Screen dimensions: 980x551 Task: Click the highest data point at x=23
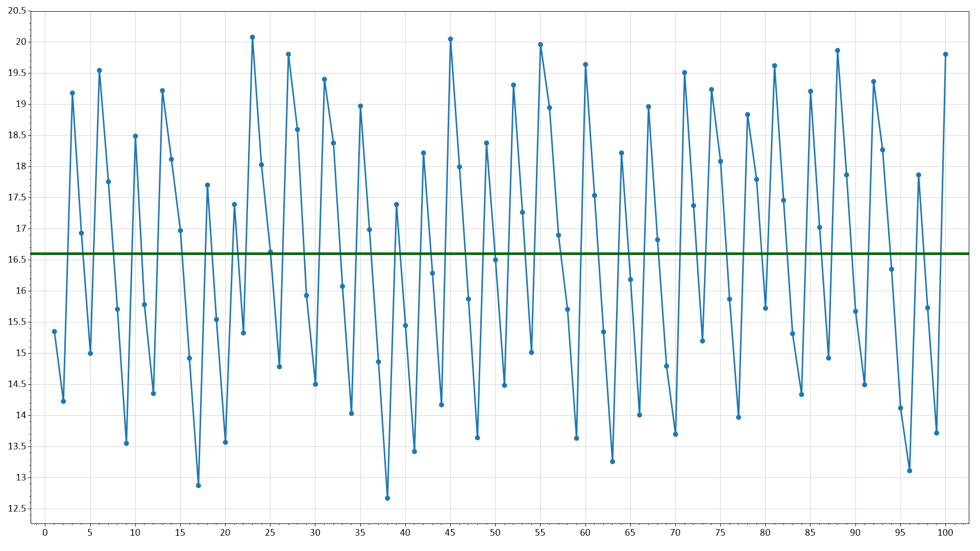click(x=252, y=37)
